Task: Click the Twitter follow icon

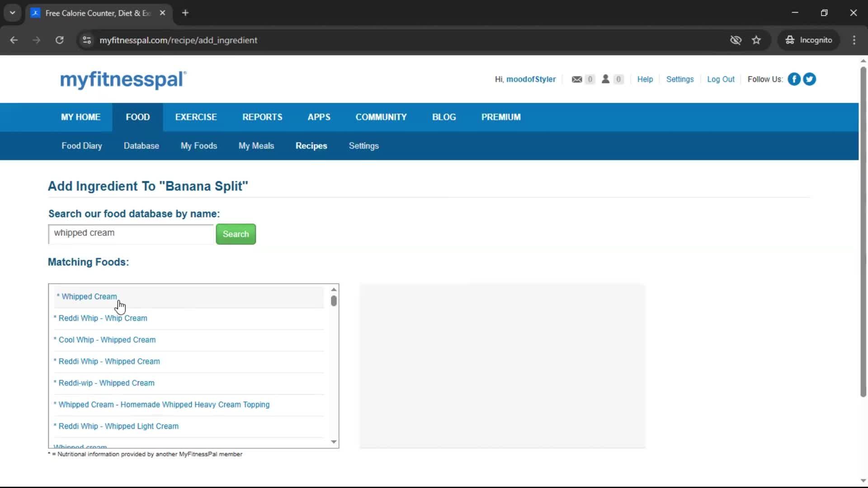Action: (x=809, y=79)
